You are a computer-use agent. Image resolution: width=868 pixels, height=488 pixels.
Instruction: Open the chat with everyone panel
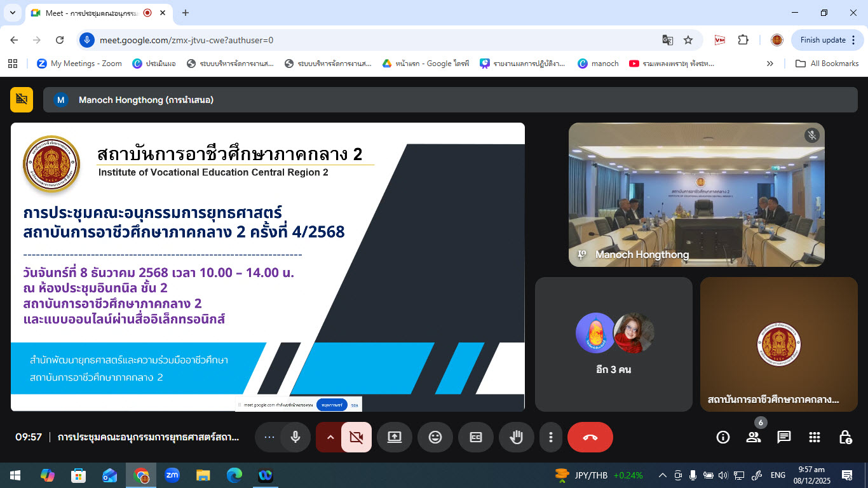[784, 437]
